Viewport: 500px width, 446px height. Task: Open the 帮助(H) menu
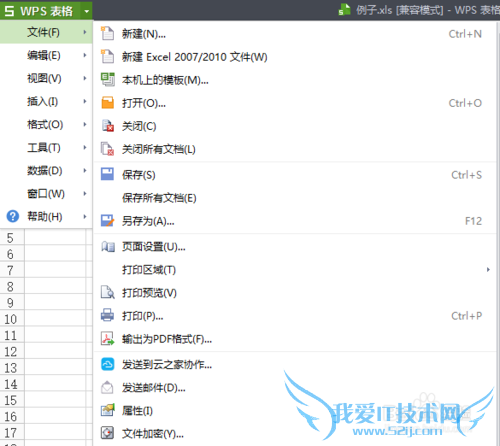(46, 217)
